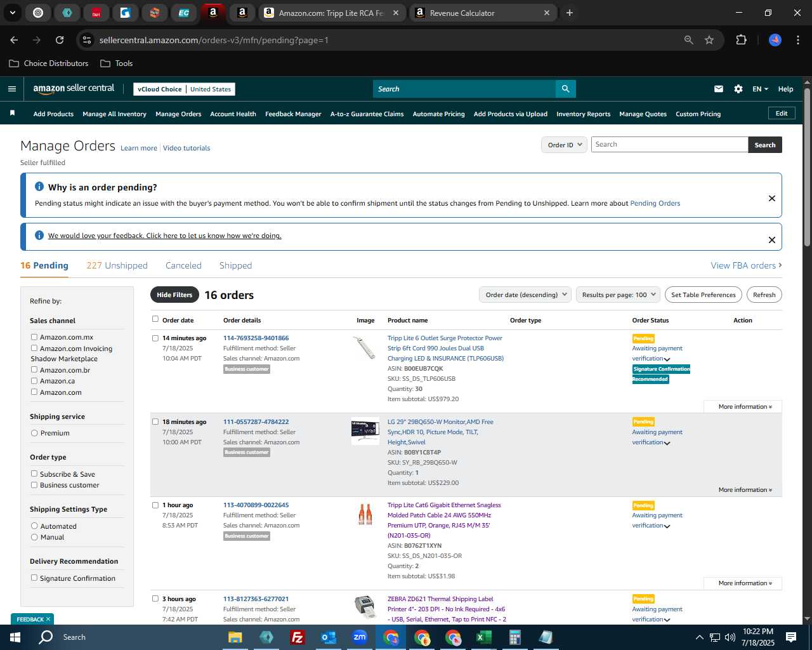Check the Subscribe & Save order type

pyautogui.click(x=34, y=474)
